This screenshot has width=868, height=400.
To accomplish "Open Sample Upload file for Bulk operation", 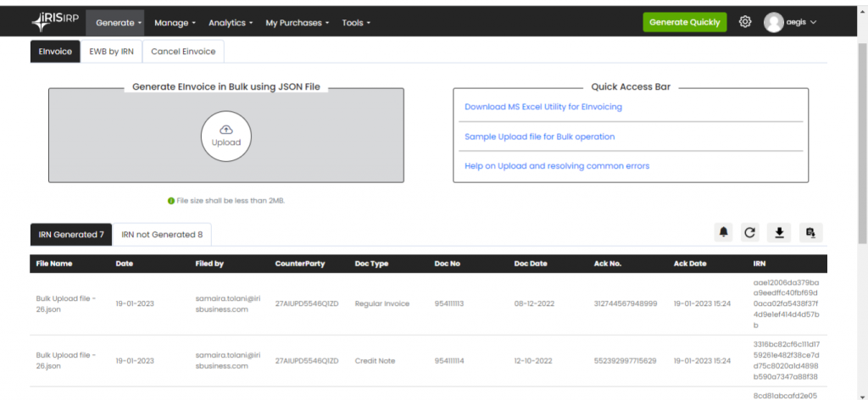I will tap(540, 136).
